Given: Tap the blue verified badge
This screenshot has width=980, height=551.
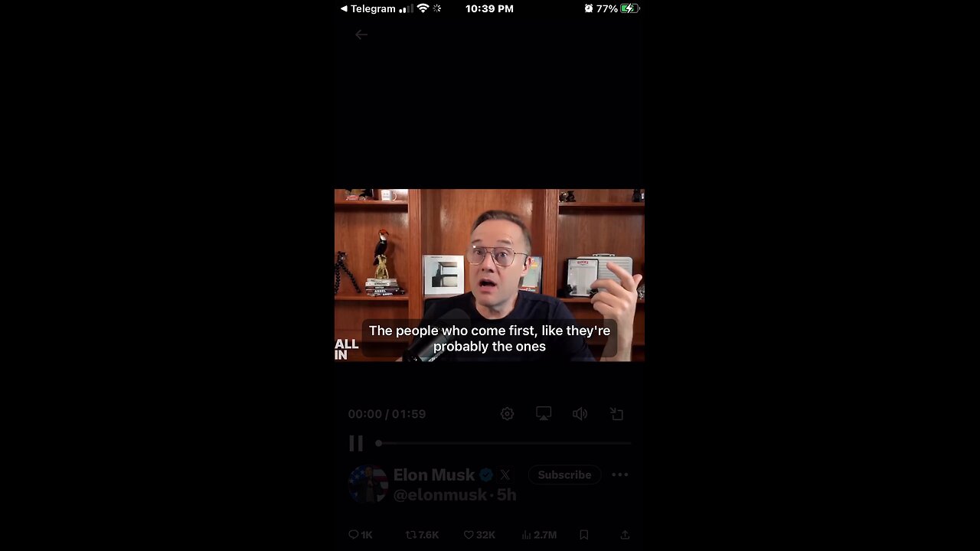Looking at the screenshot, I should [486, 475].
